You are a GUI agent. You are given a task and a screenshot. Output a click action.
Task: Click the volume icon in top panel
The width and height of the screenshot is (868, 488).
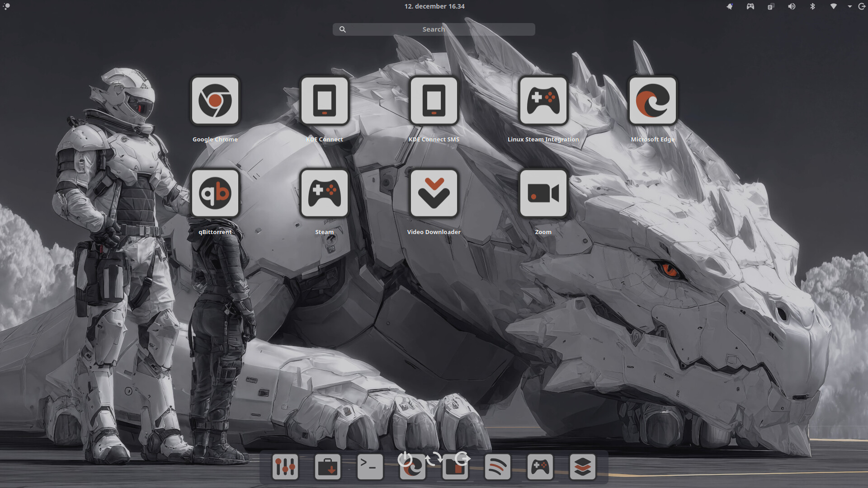[792, 6]
